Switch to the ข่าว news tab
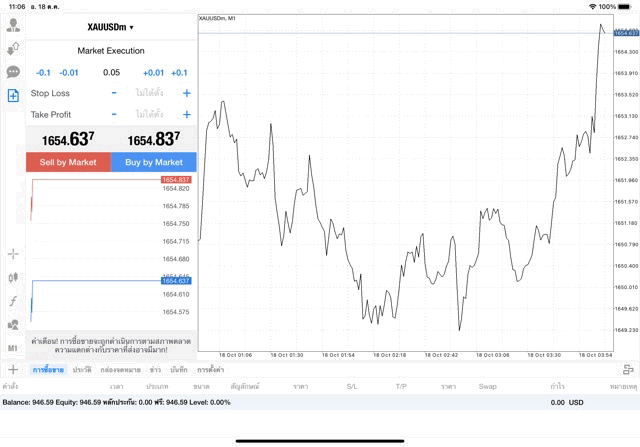Screen dimensions: 640x447 tap(155, 370)
